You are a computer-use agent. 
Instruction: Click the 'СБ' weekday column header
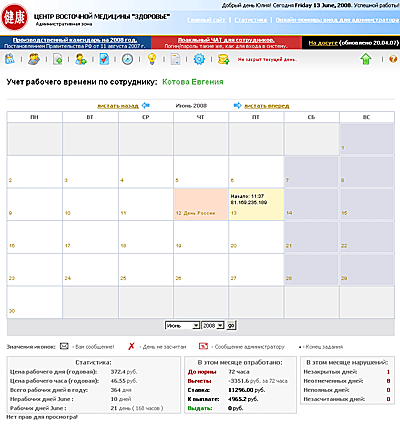tap(311, 117)
